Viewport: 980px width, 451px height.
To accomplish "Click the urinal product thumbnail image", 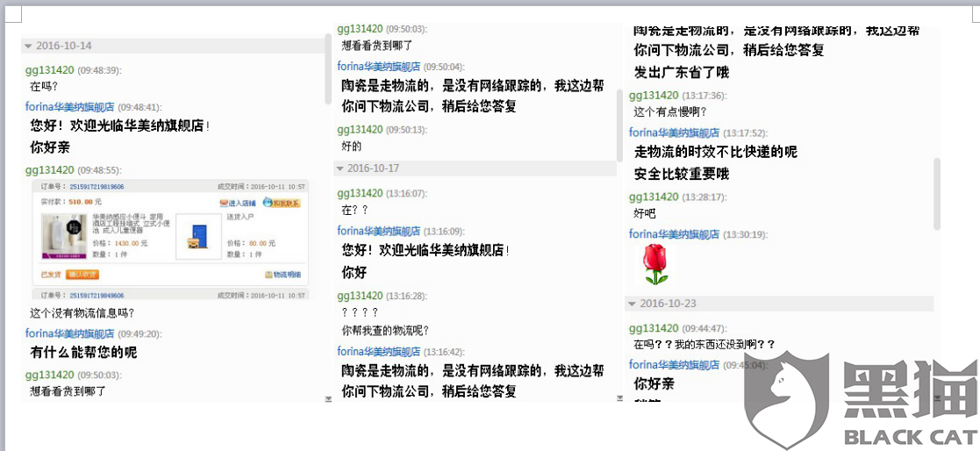I will tap(64, 236).
